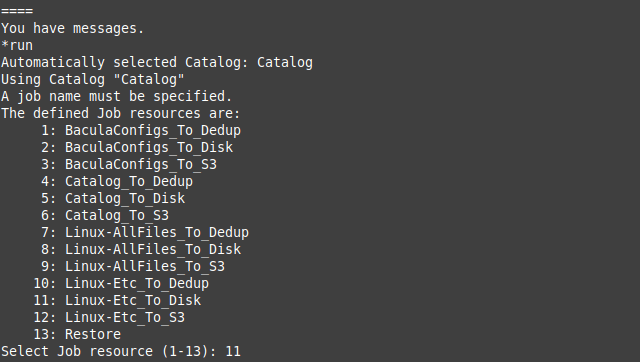This screenshot has width=640, height=362.
Task: Click the BaculaConfigs_To_S3 job line
Action: coord(129,164)
